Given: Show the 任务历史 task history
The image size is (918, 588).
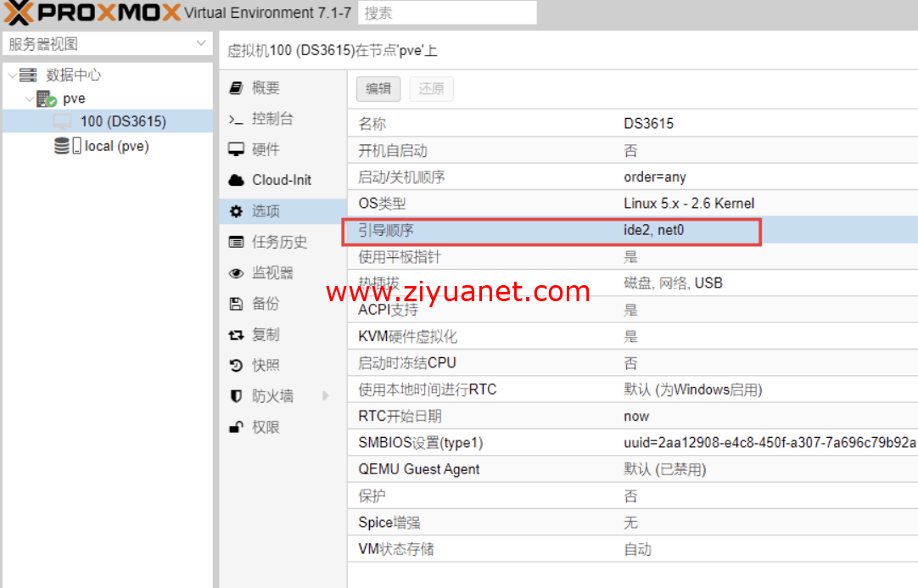Looking at the screenshot, I should point(283,242).
